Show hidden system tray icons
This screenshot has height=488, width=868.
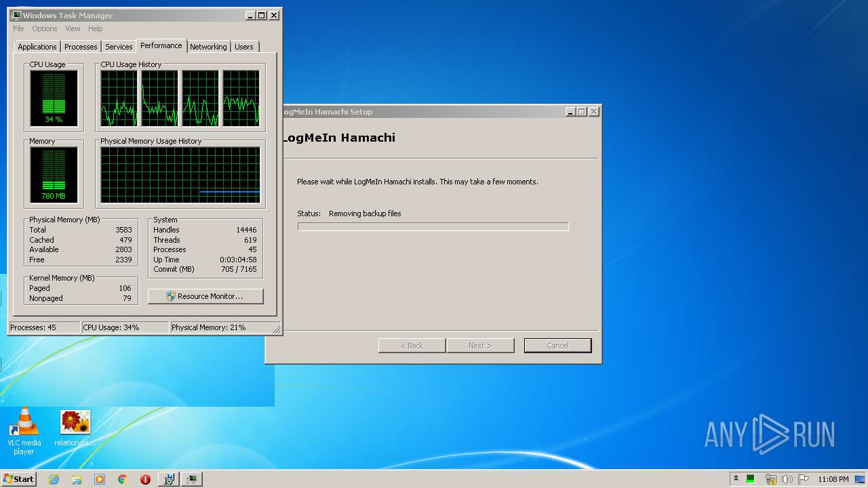click(736, 479)
